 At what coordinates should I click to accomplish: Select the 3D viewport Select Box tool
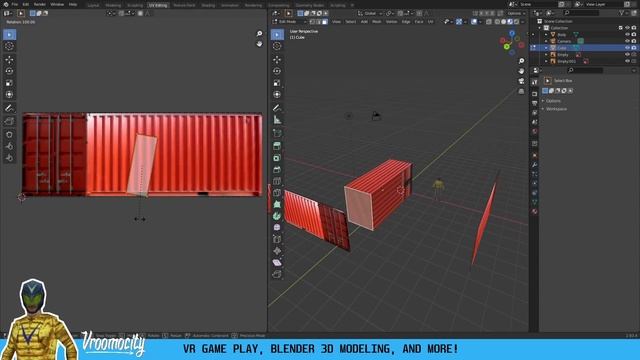click(x=277, y=35)
